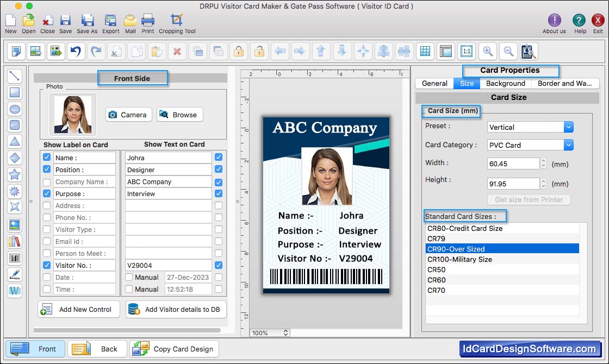Viewport: 609px width, 364px height.
Task: Adjust the Width value stepper
Action: click(543, 164)
